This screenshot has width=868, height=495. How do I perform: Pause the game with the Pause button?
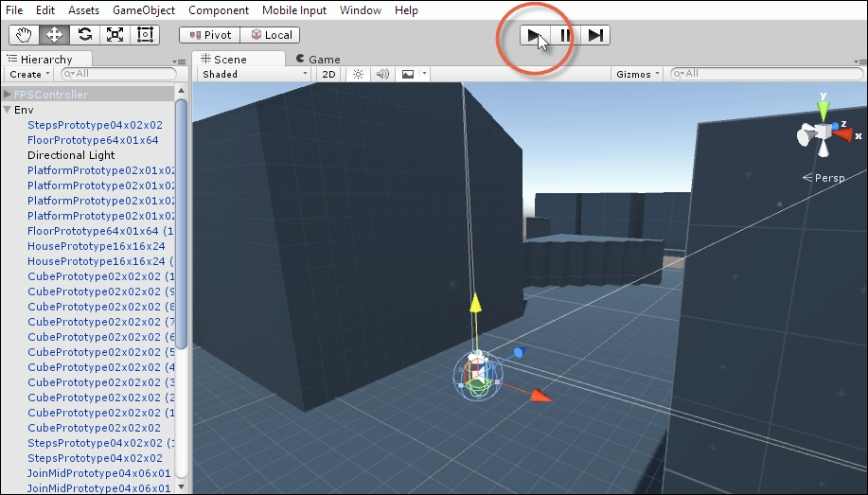(x=565, y=35)
